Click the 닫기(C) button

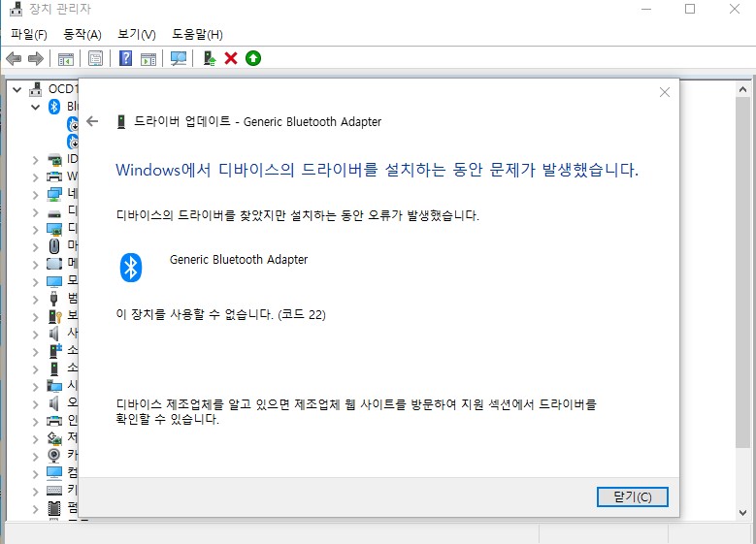pos(632,496)
